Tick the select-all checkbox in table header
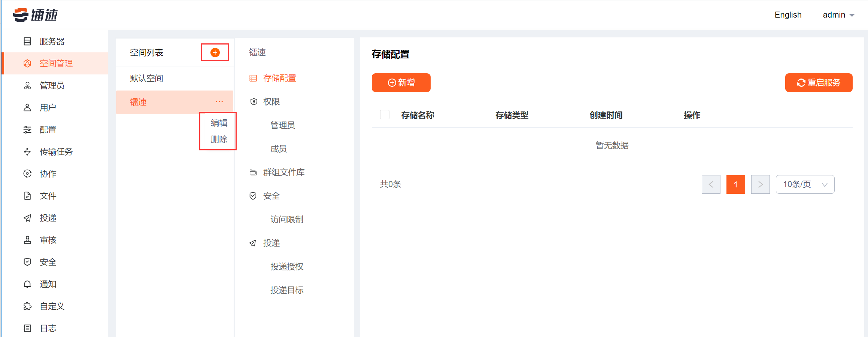Screen dimensions: 868x337 pos(385,115)
